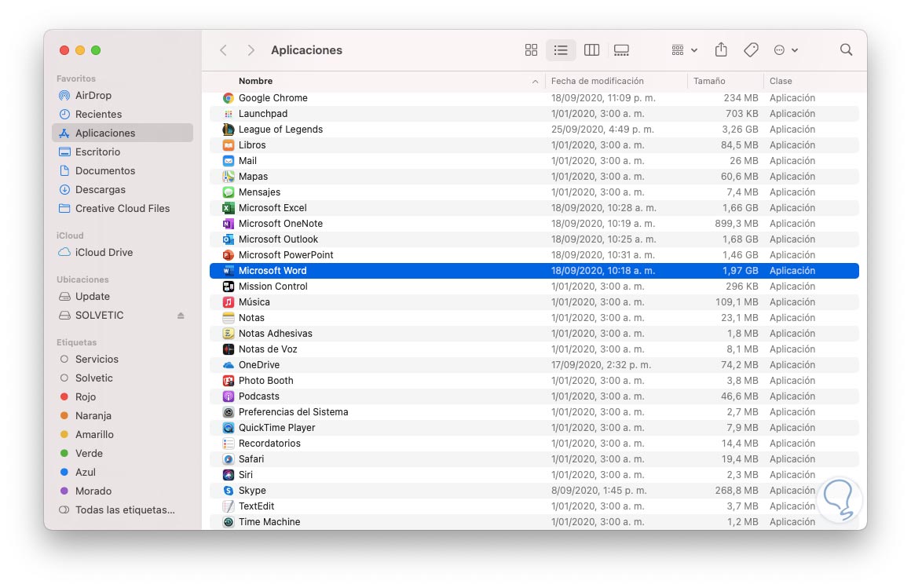Open Recientes in the sidebar
Viewport: 911px width, 588px height.
point(123,115)
